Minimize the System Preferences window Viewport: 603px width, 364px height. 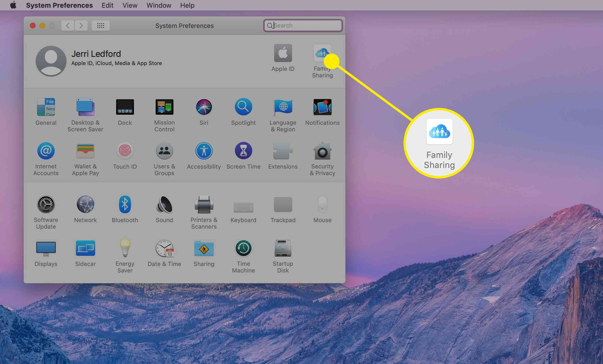pyautogui.click(x=42, y=26)
